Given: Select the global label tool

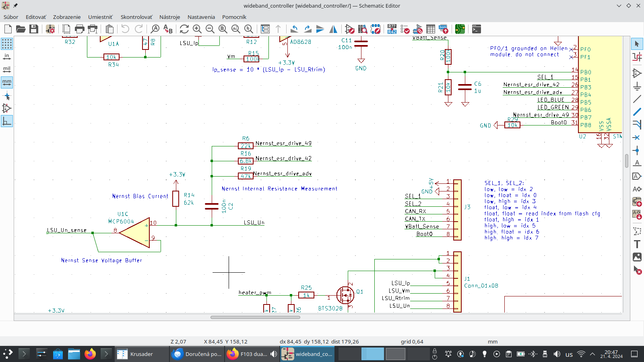Looking at the screenshot, I should coord(637,176).
